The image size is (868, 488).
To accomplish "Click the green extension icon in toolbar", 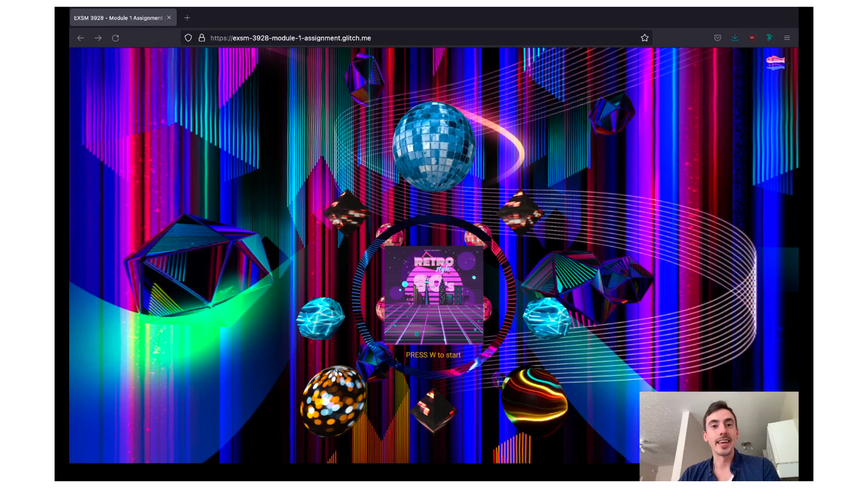I will click(770, 38).
